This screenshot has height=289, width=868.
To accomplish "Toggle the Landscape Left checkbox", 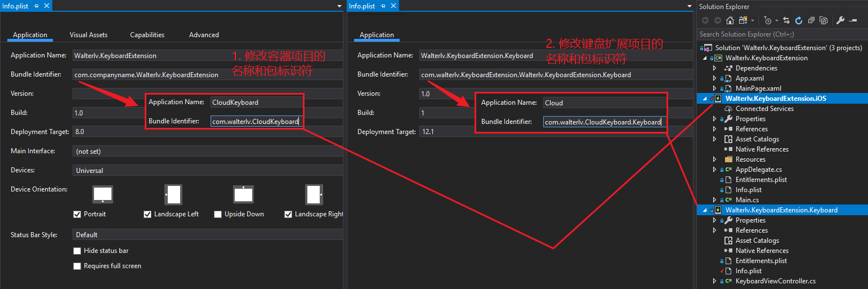I will pyautogui.click(x=147, y=214).
